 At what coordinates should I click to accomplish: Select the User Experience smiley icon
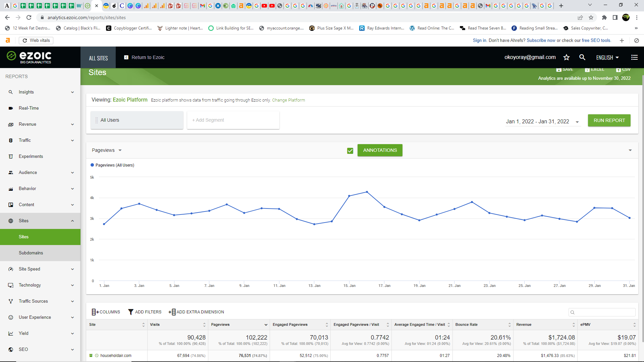click(x=11, y=317)
